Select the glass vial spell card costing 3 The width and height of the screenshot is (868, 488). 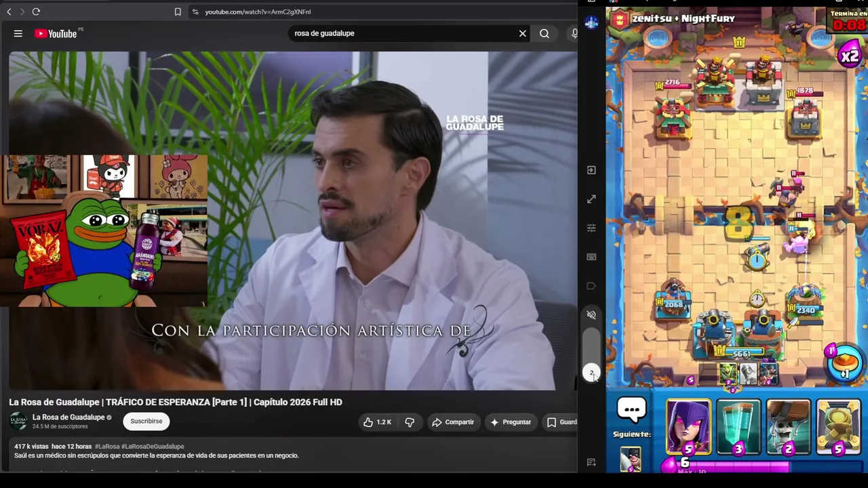click(738, 427)
